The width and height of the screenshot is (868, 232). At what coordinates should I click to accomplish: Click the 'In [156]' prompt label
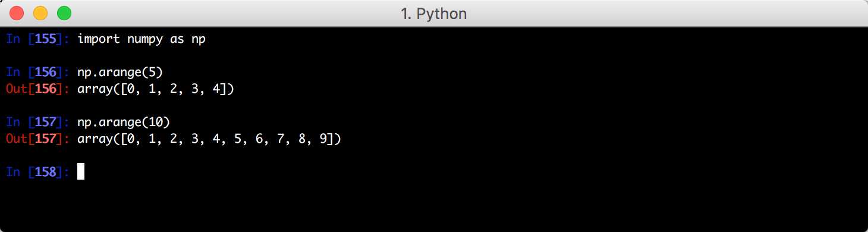(x=38, y=73)
